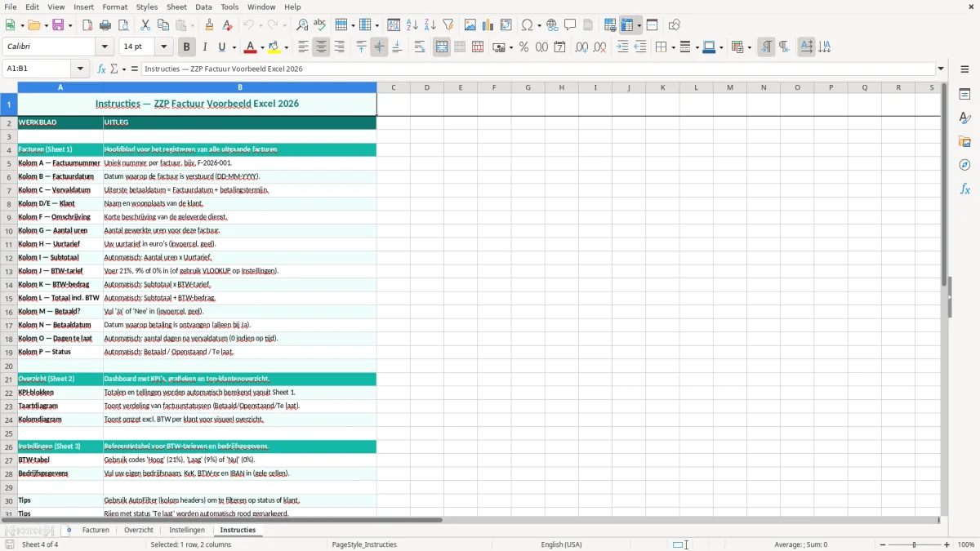Open the Data menu
Screen dimensions: 980x551
point(203,7)
